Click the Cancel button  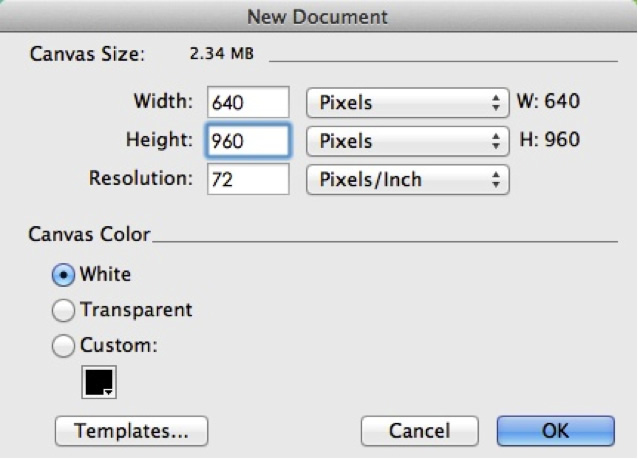click(x=420, y=431)
